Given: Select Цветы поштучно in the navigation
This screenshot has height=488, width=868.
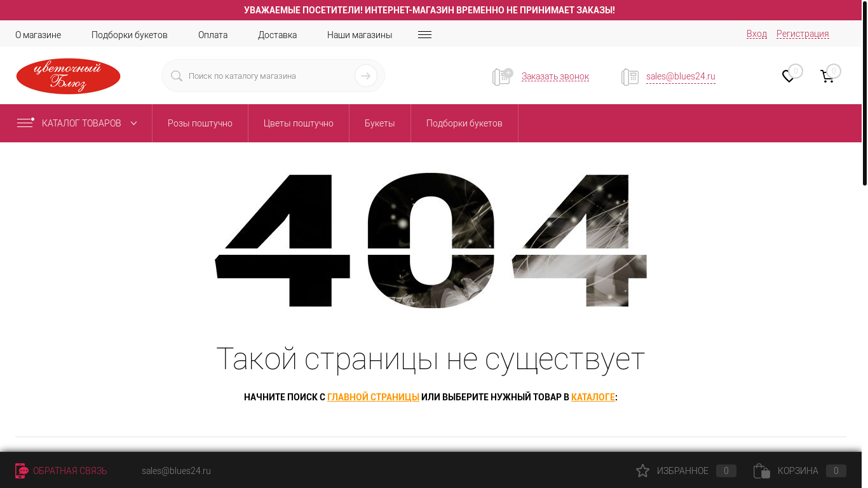Looking at the screenshot, I should [x=298, y=123].
